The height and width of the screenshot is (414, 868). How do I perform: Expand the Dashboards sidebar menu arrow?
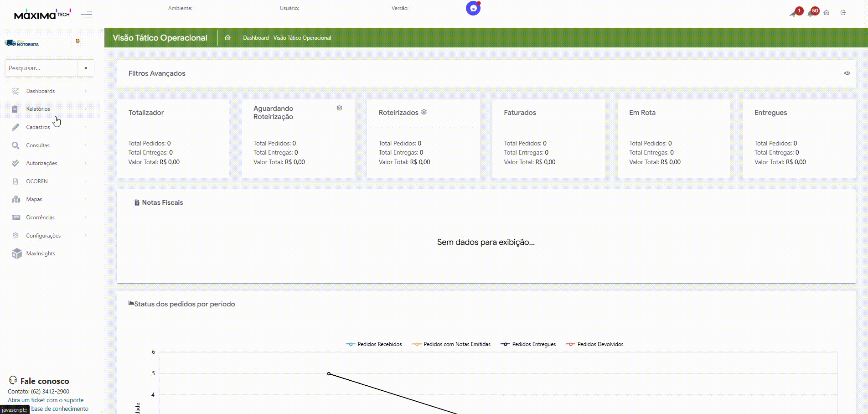(85, 91)
